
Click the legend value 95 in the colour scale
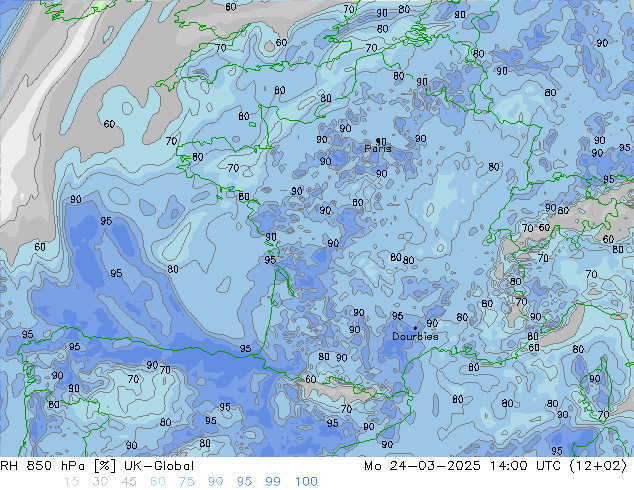pyautogui.click(x=244, y=482)
